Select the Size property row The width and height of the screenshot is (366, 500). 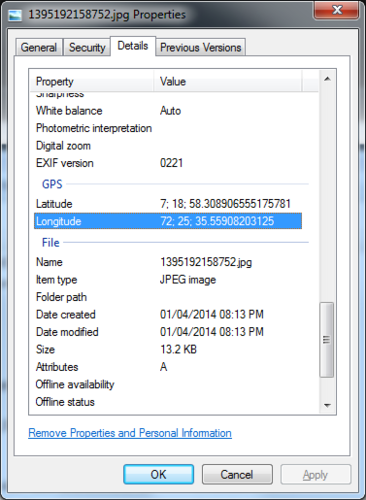(168, 349)
